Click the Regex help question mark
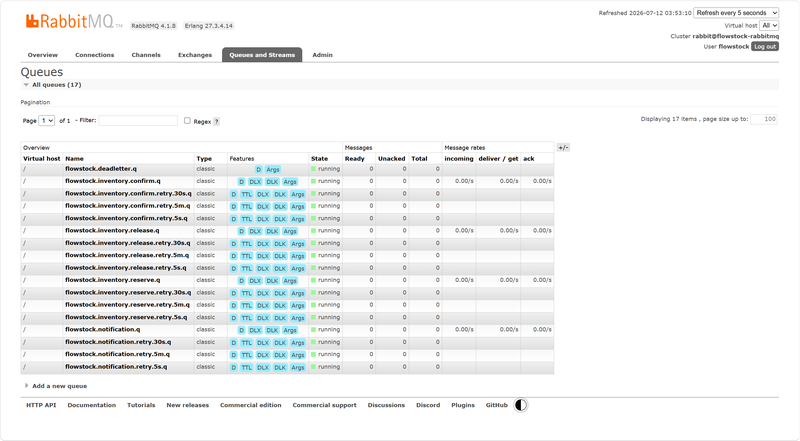Screen dimensions: 800x441 pyautogui.click(x=216, y=121)
